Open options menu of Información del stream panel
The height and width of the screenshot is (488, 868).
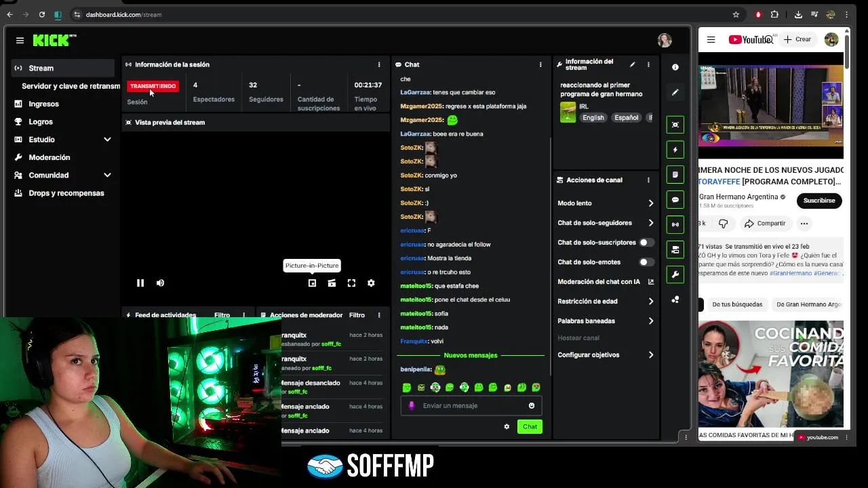click(648, 64)
